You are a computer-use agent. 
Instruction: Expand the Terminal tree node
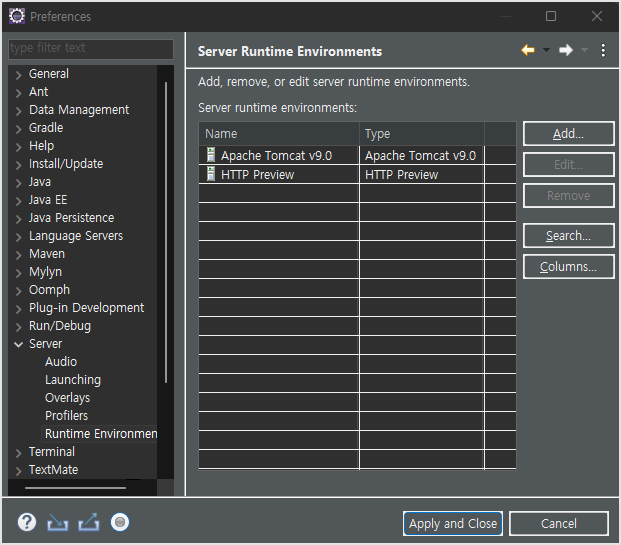[x=18, y=453]
